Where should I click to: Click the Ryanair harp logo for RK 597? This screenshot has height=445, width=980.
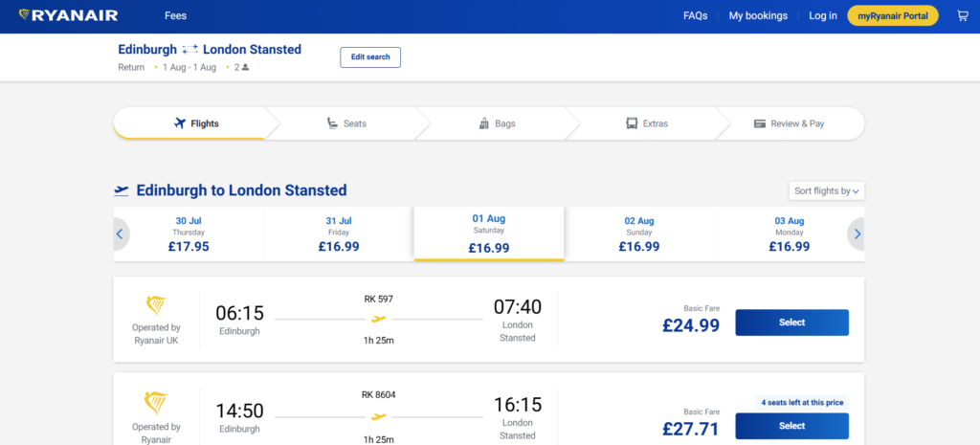156,306
